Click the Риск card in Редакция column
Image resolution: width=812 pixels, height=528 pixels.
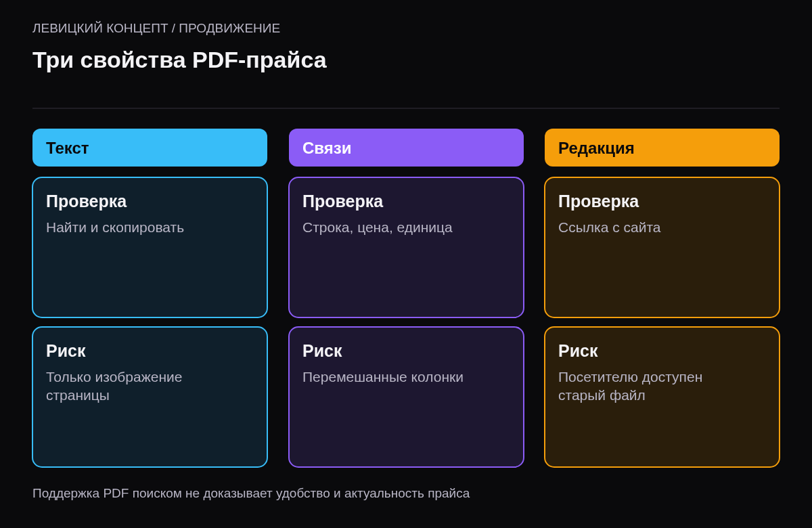662,397
